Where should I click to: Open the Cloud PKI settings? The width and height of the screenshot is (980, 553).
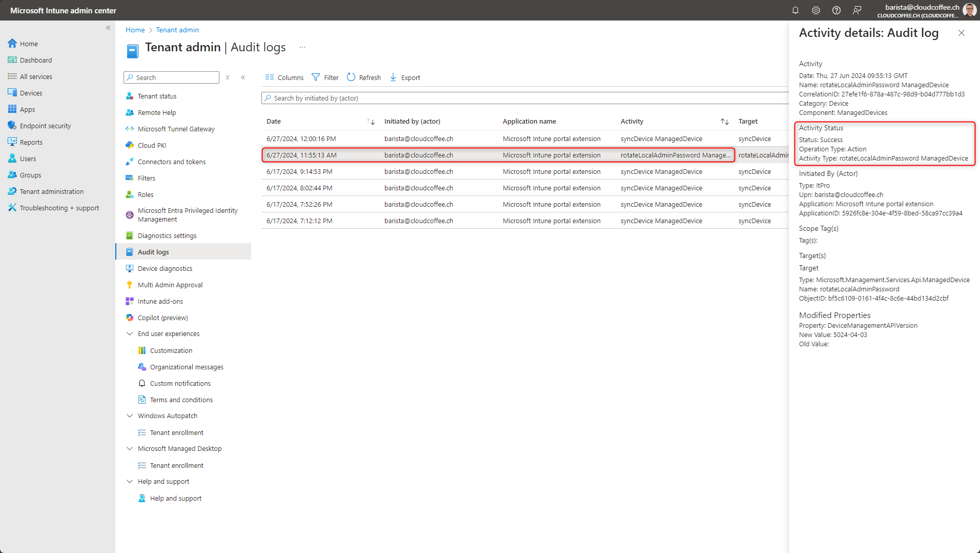click(x=152, y=145)
